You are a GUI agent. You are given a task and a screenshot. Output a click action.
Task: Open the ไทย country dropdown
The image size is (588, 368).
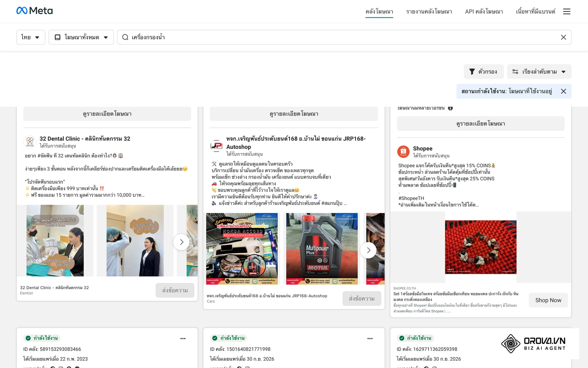tap(31, 37)
